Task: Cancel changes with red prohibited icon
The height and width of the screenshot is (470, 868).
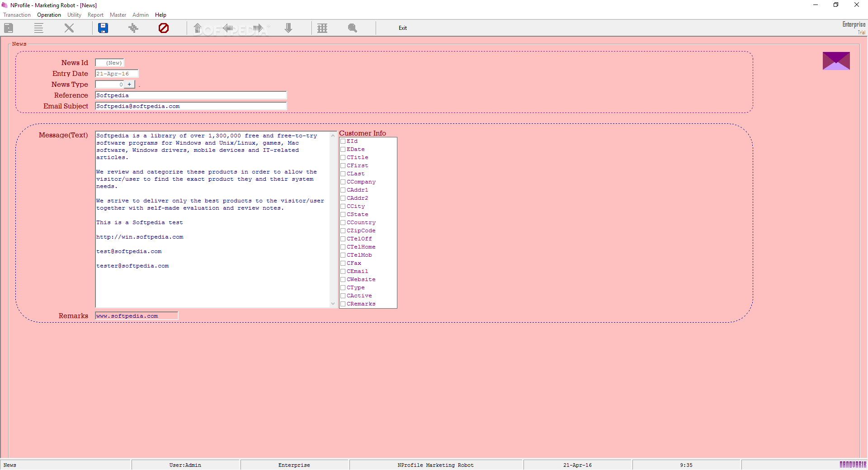Action: click(164, 28)
